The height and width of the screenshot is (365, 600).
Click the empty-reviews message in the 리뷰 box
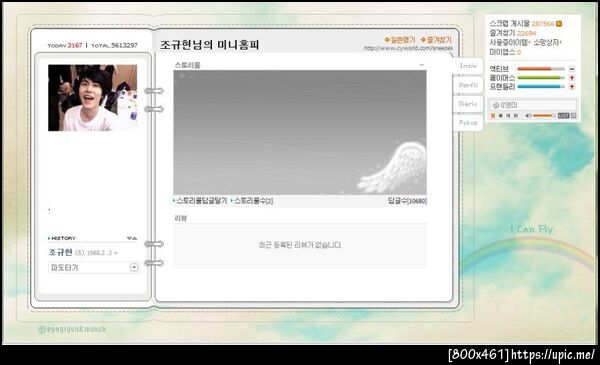point(300,245)
